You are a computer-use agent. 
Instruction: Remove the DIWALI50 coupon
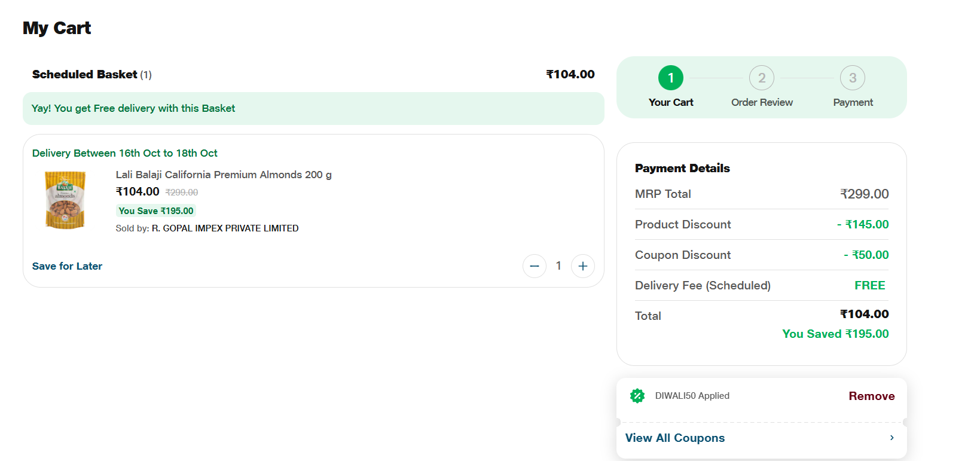tap(871, 396)
